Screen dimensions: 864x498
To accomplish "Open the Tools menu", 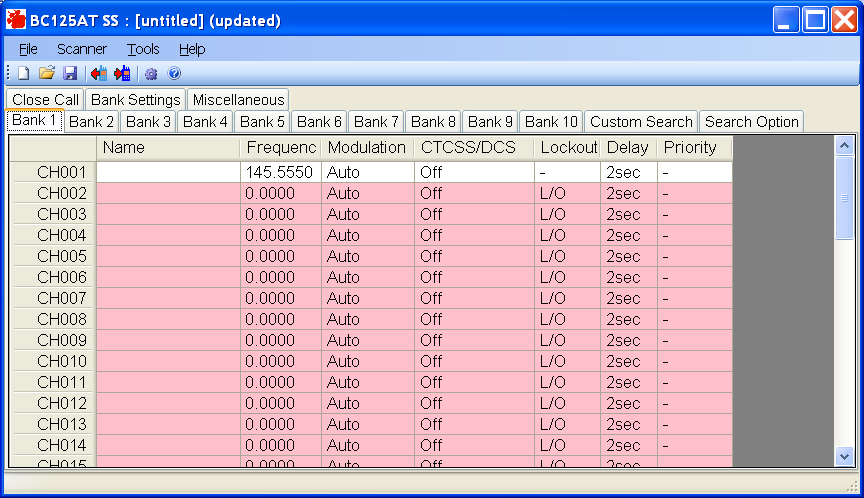I will [x=143, y=49].
